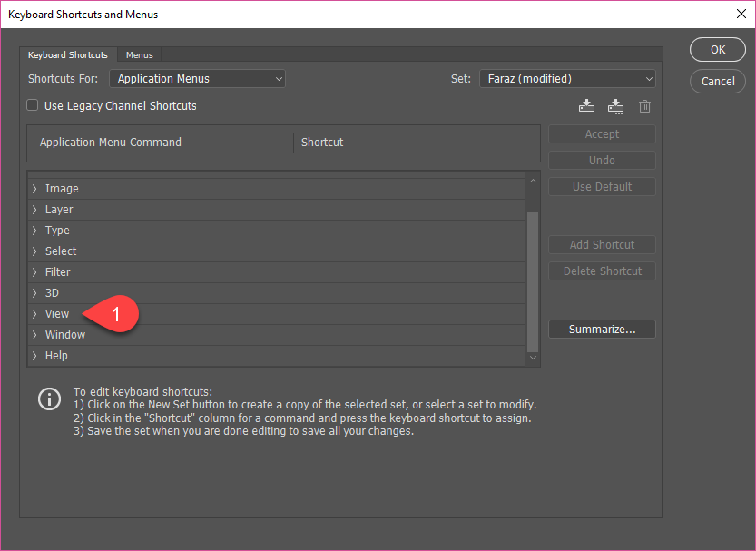Expand the Layer menu chevron

pyautogui.click(x=34, y=209)
